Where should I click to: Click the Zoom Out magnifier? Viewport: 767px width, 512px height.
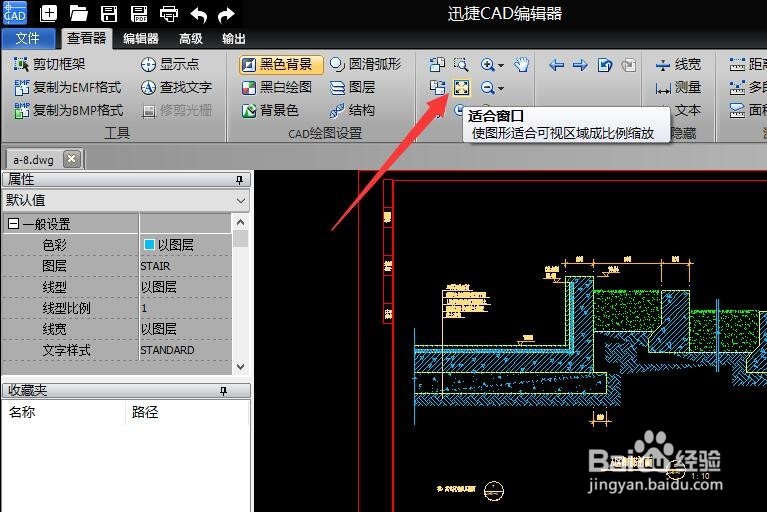tap(487, 88)
